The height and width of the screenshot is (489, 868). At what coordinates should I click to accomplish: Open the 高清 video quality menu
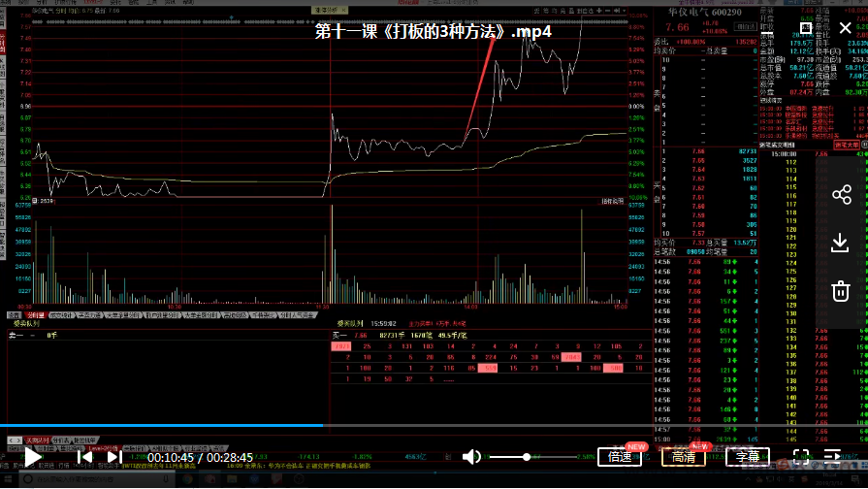click(683, 457)
